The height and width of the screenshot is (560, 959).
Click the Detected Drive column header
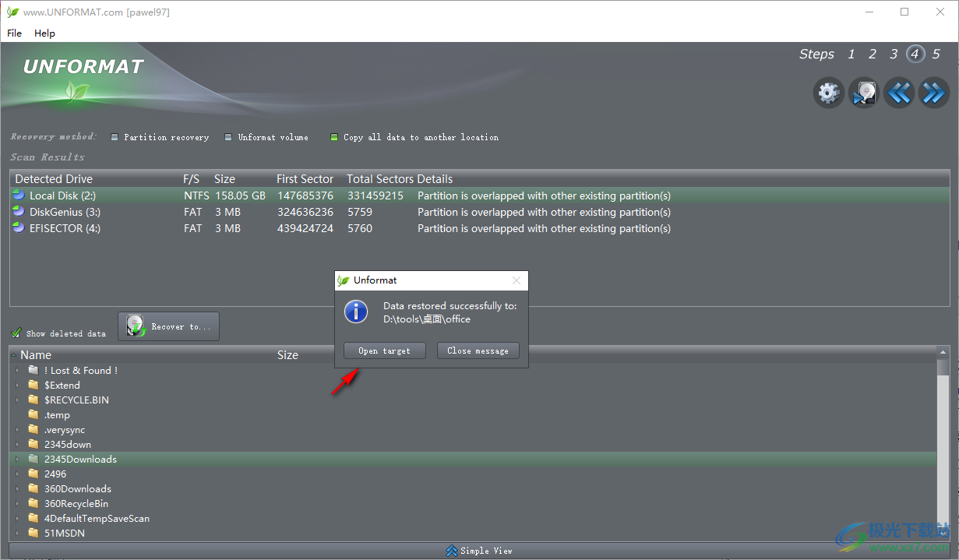(54, 179)
